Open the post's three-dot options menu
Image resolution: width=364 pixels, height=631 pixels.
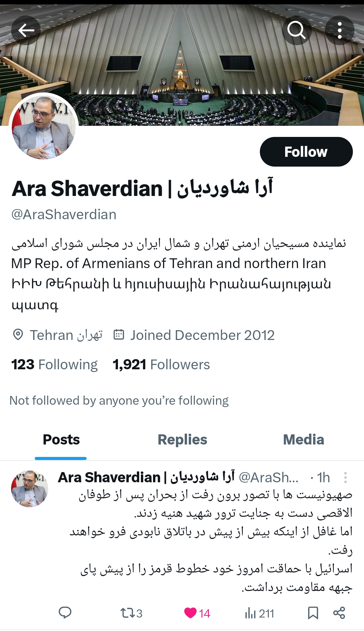coord(345,478)
